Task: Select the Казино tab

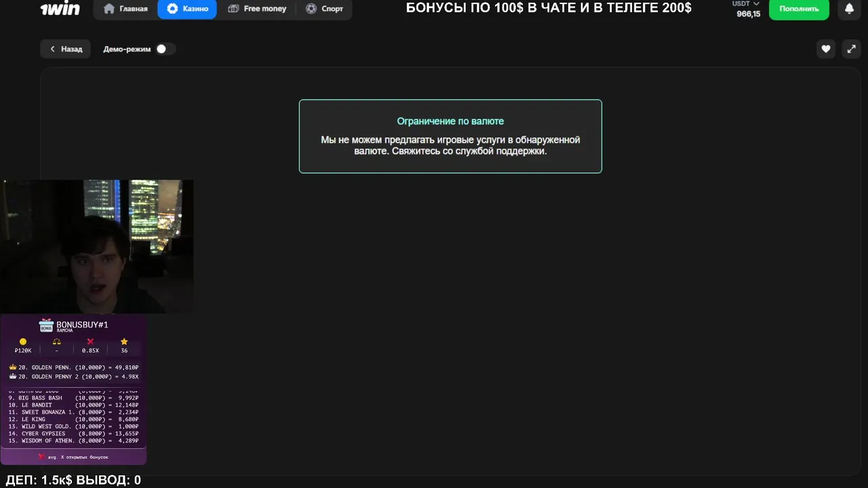Action: tap(187, 9)
